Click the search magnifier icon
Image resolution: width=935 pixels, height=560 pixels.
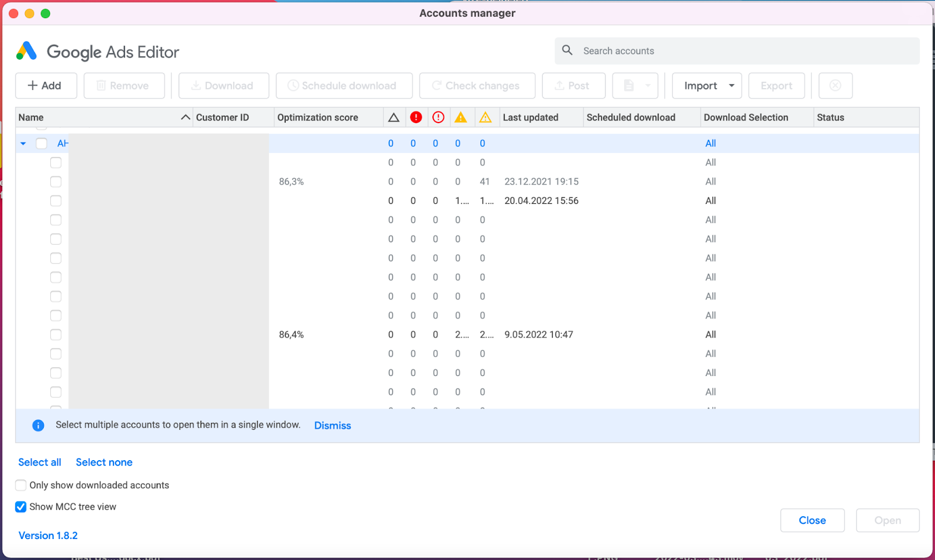[567, 50]
